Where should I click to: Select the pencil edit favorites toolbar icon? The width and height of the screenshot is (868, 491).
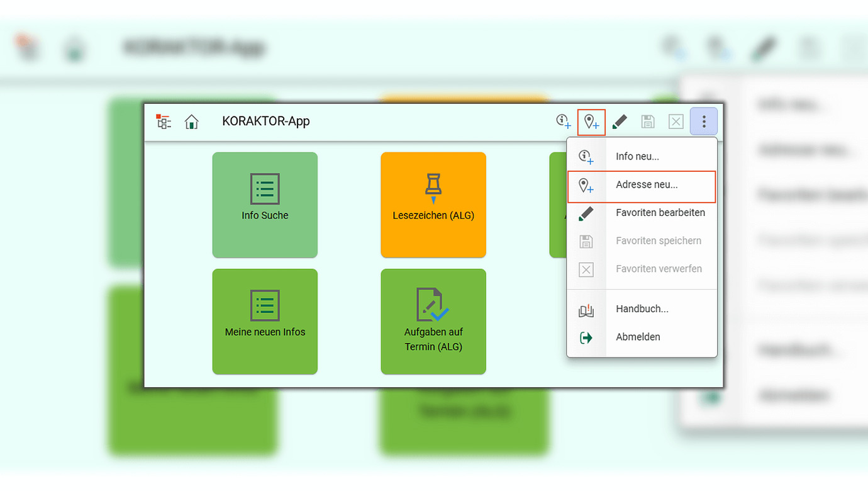click(620, 121)
